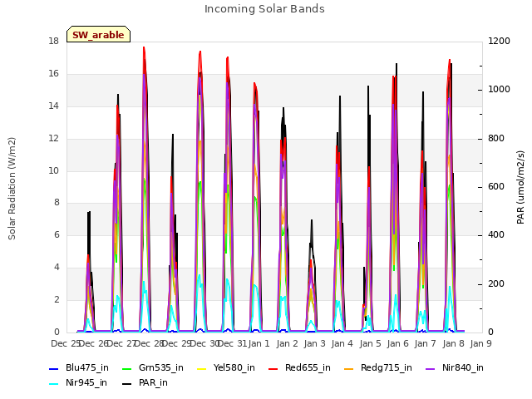The height and width of the screenshot is (399, 532).
Task: Click the 12 left y-axis tick label
Action: point(53,139)
